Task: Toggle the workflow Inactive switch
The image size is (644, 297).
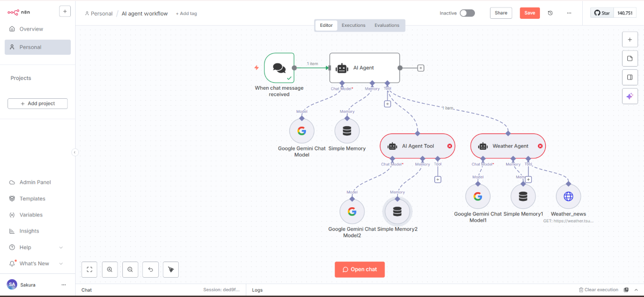Action: (x=467, y=13)
